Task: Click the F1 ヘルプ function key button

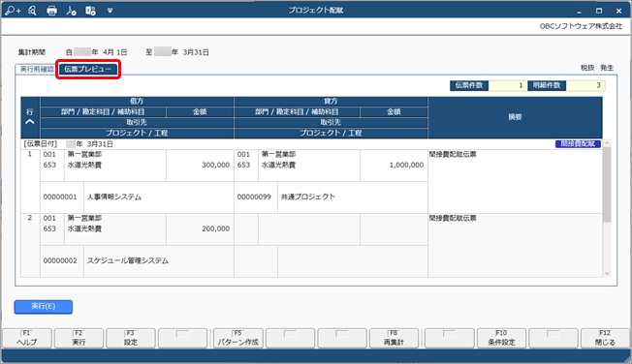Action: [x=27, y=338]
